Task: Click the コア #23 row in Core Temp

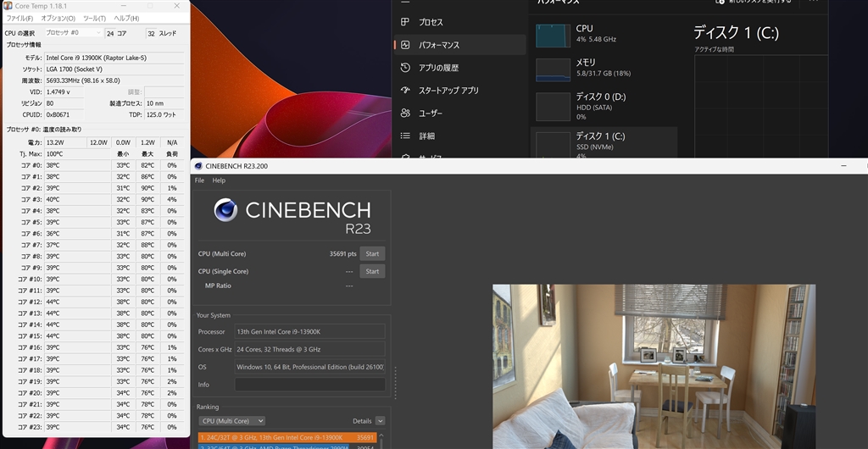Action: [x=94, y=427]
